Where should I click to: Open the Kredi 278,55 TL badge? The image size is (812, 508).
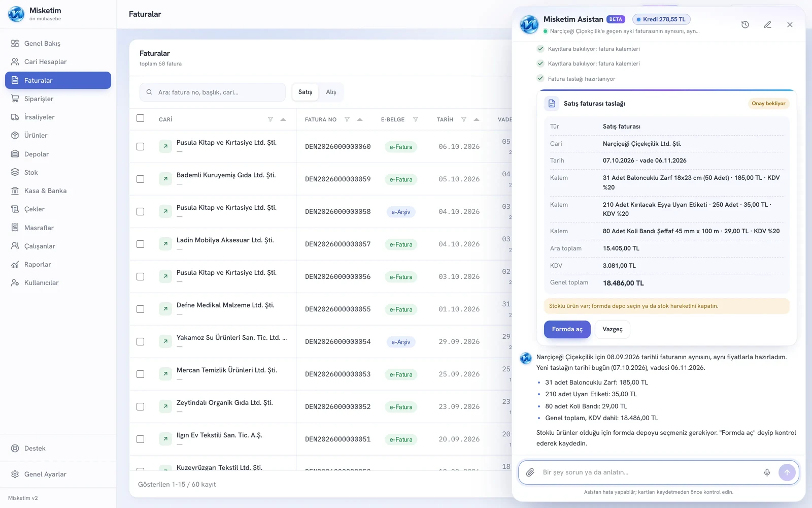[x=661, y=19]
